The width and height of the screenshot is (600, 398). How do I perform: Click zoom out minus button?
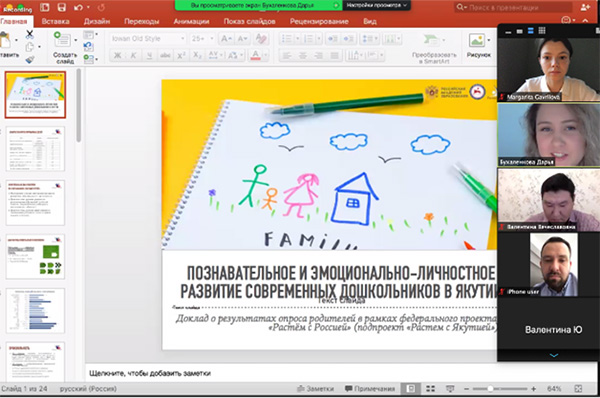pyautogui.click(x=466, y=389)
